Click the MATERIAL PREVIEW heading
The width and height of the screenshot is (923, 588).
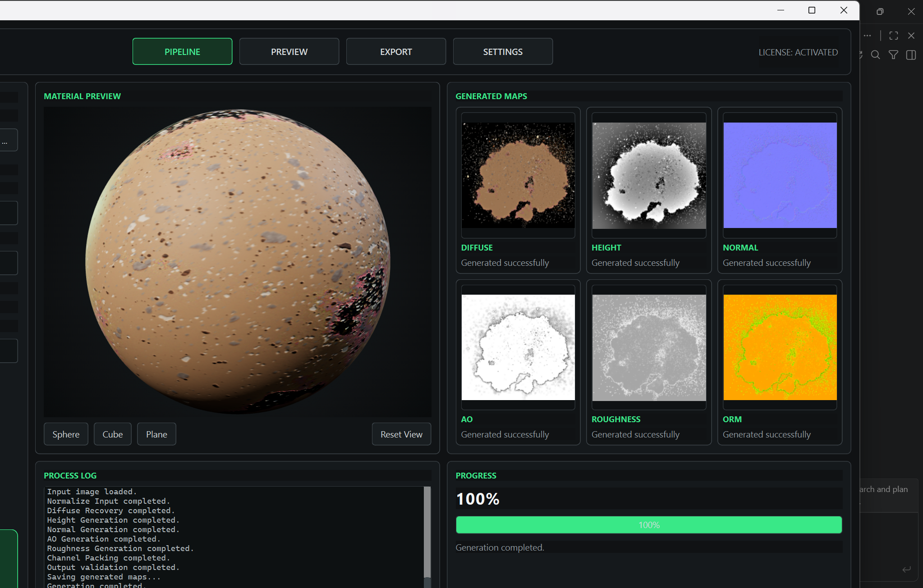coord(82,96)
